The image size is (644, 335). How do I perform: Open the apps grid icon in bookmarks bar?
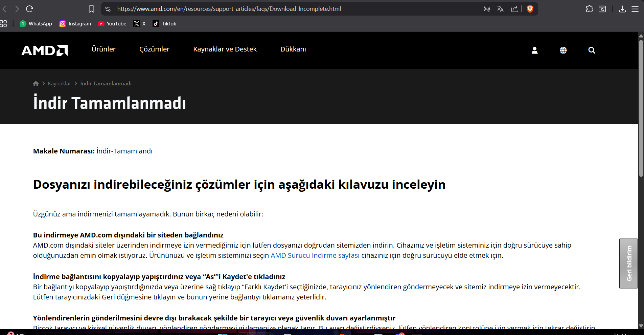click(3, 24)
